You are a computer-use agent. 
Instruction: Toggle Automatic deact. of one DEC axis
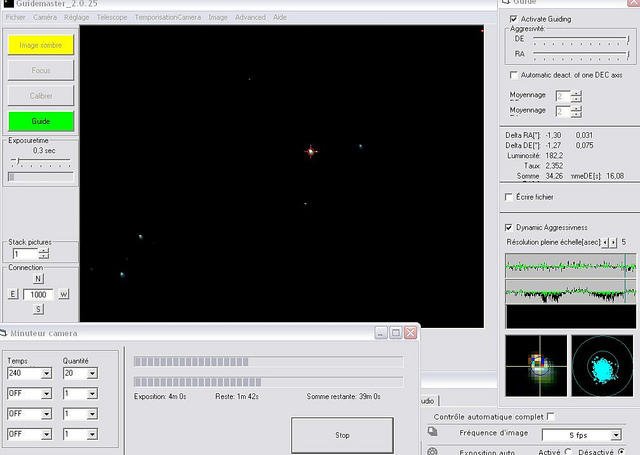[513, 75]
